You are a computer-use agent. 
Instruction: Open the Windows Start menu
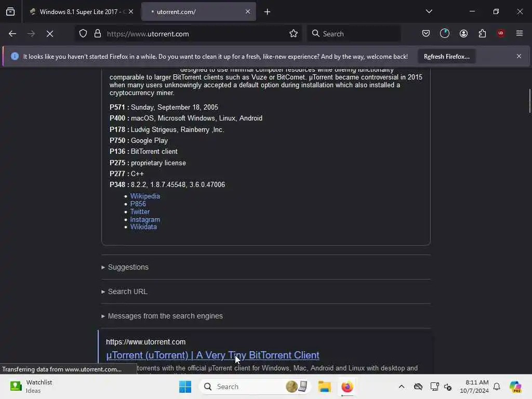coord(185,387)
